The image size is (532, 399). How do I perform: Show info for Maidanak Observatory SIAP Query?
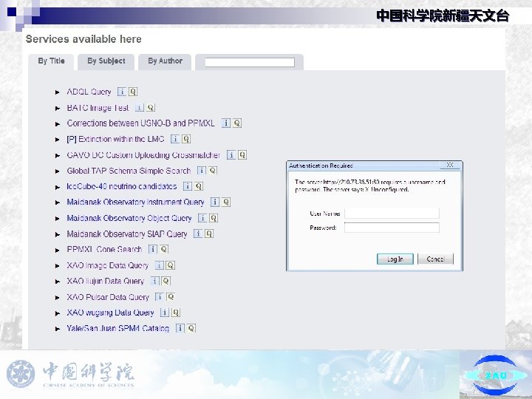coord(198,233)
